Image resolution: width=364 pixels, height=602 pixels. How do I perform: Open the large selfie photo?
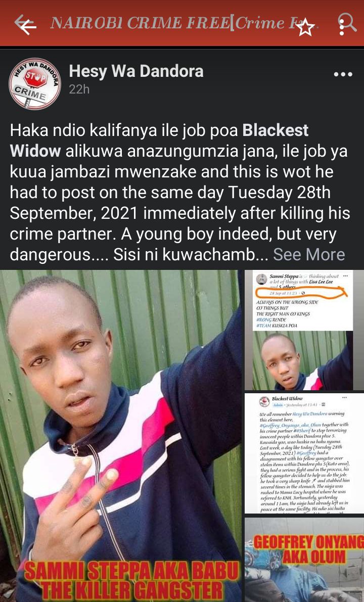tap(120, 436)
